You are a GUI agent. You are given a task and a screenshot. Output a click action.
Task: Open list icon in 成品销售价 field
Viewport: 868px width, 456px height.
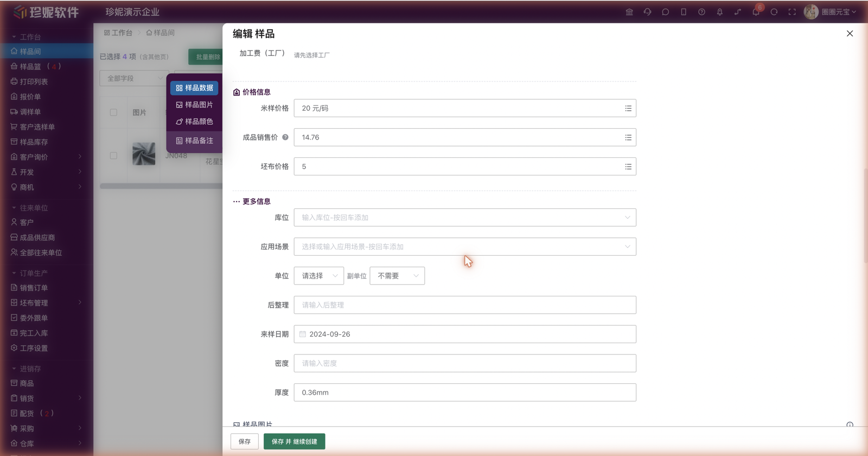(628, 138)
